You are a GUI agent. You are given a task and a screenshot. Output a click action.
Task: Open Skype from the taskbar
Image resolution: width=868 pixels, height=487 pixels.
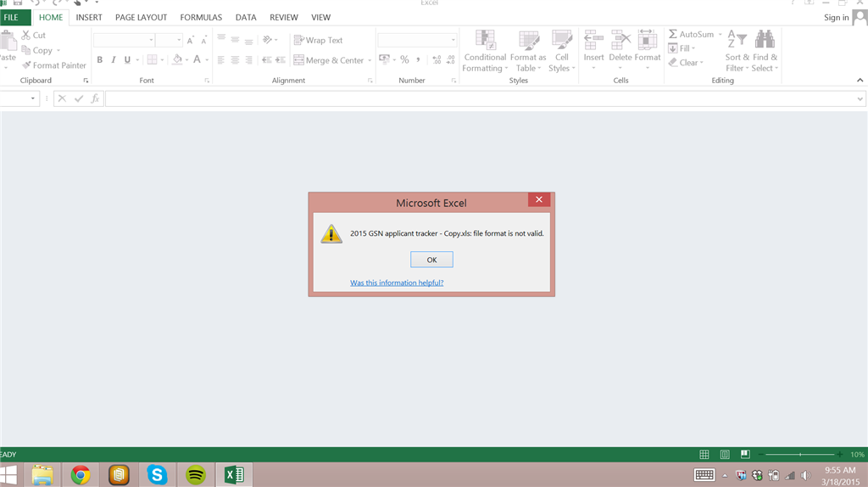(x=157, y=475)
